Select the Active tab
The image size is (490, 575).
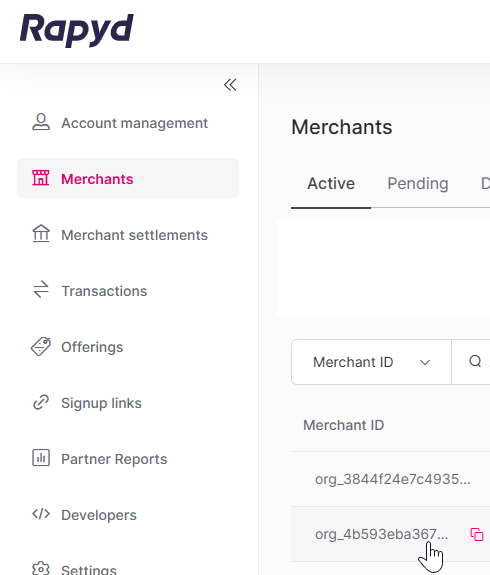(x=331, y=183)
